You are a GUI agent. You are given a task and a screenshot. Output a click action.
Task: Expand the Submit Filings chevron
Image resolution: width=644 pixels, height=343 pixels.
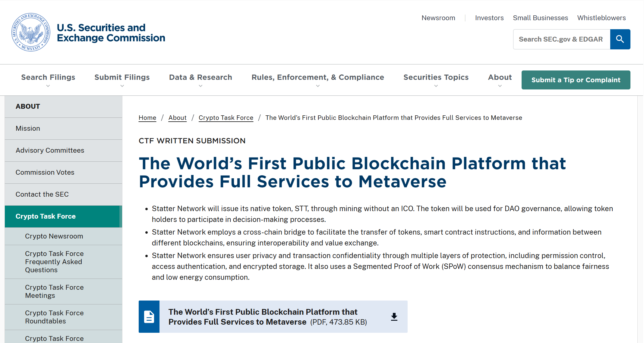122,86
